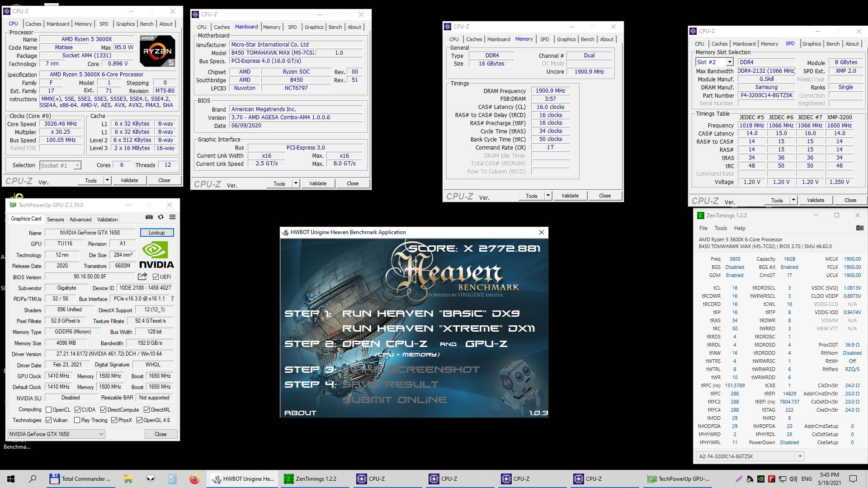This screenshot has width=868, height=488.
Task: Toggle the DirectCompute checkbox
Action: point(104,410)
